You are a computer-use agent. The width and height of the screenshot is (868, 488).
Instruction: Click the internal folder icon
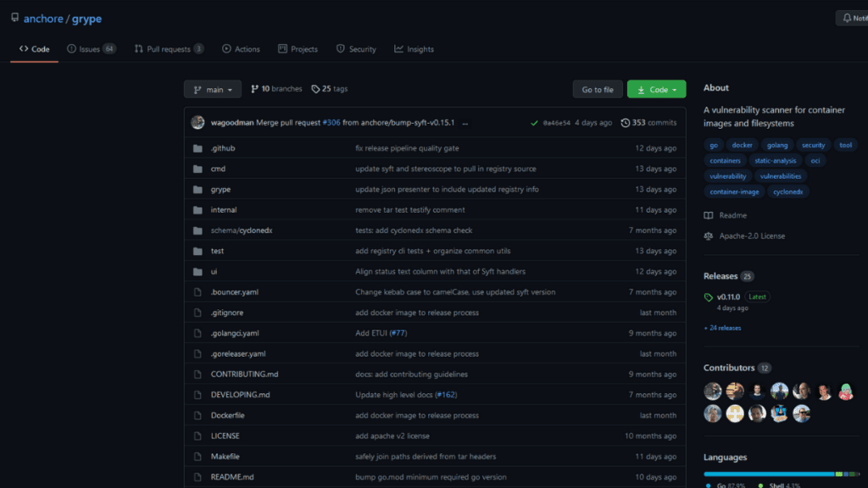198,210
